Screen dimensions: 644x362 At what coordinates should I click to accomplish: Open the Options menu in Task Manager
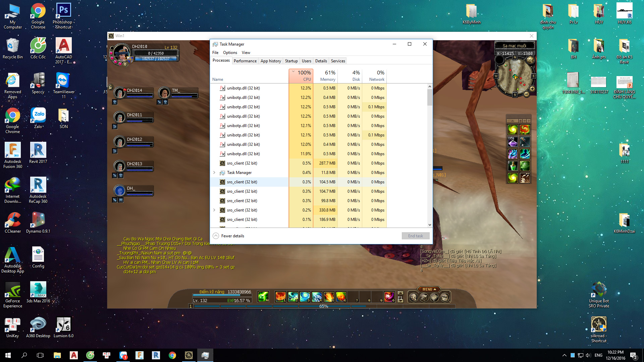[x=230, y=53]
